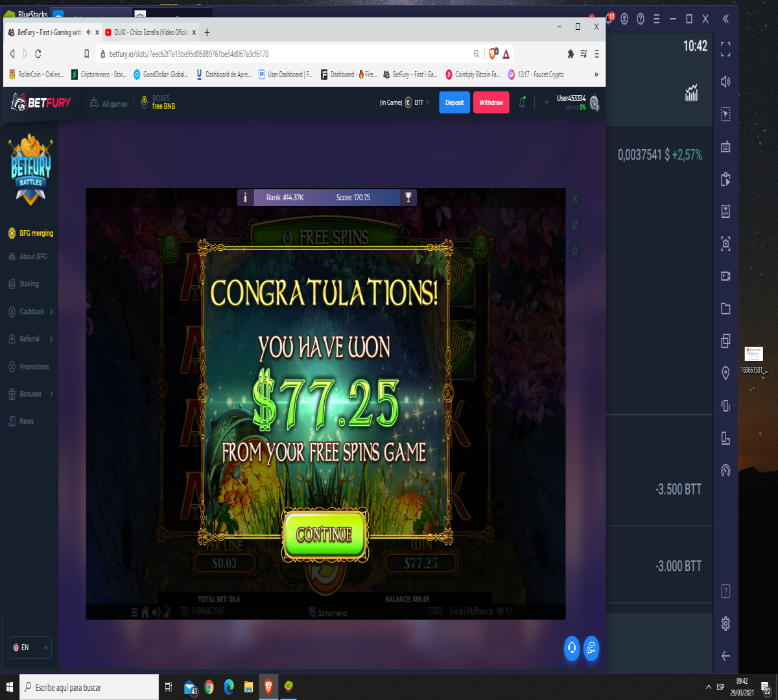Expand the chevron beside User453334

(547, 102)
